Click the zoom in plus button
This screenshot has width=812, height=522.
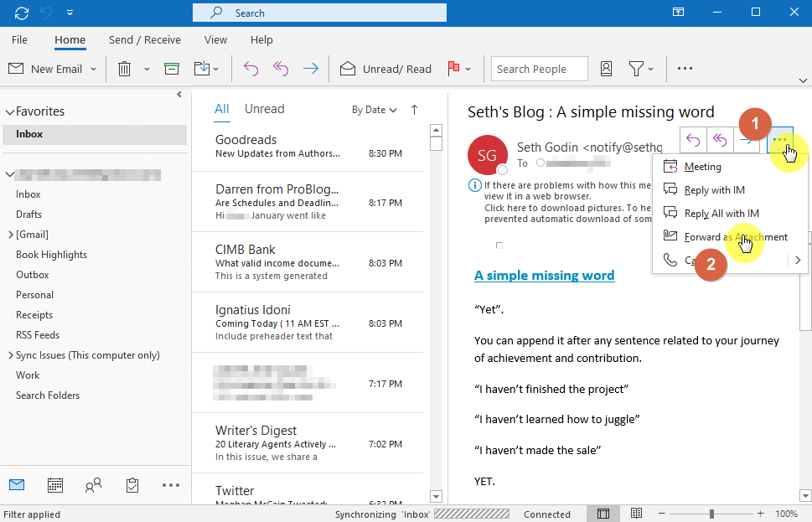click(x=760, y=514)
